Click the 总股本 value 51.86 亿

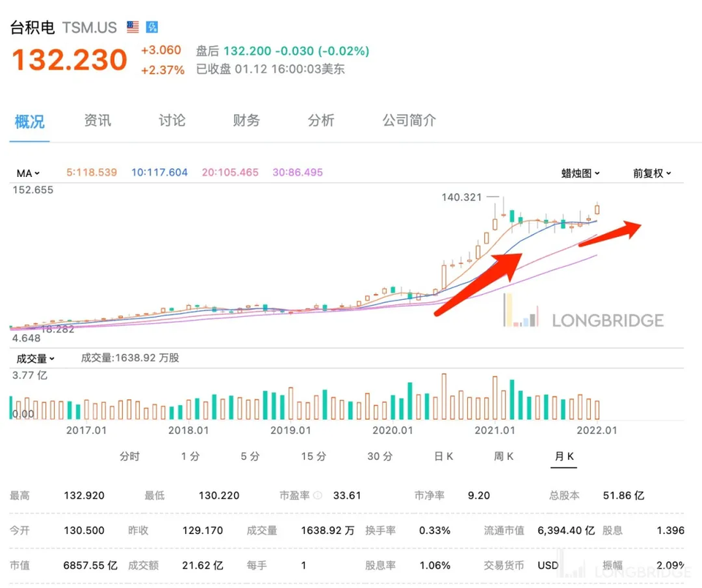(x=624, y=495)
